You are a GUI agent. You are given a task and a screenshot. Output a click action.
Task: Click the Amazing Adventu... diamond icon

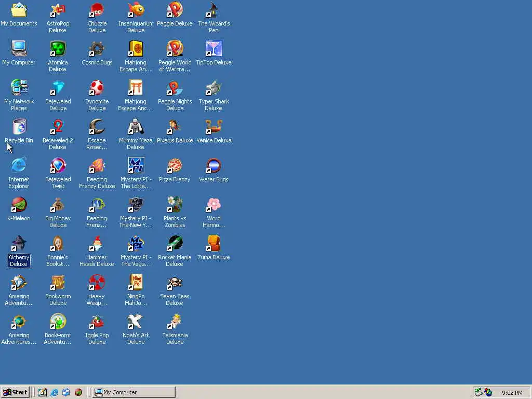(19, 283)
